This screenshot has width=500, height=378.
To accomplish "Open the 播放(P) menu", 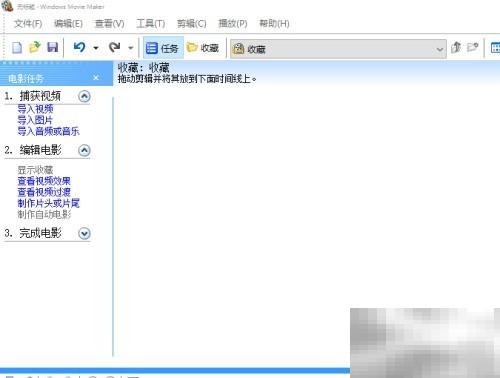I will 233,24.
